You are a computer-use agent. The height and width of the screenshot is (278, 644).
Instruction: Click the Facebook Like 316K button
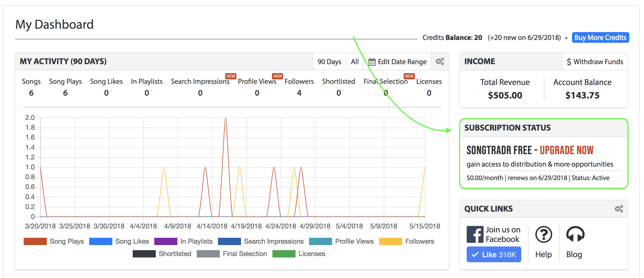(494, 254)
